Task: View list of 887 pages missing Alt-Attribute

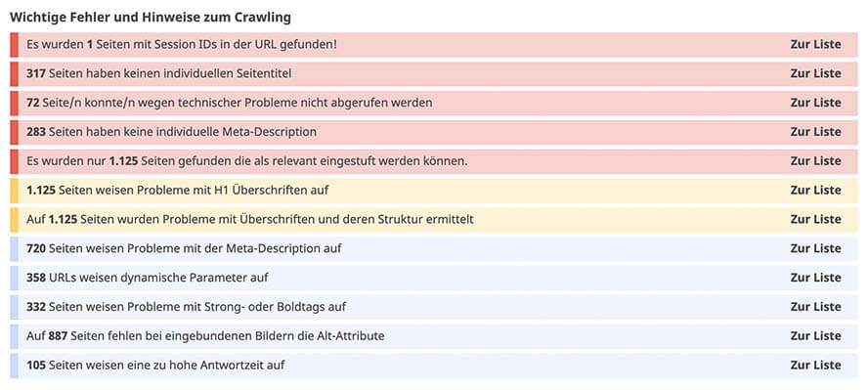Action: click(815, 336)
